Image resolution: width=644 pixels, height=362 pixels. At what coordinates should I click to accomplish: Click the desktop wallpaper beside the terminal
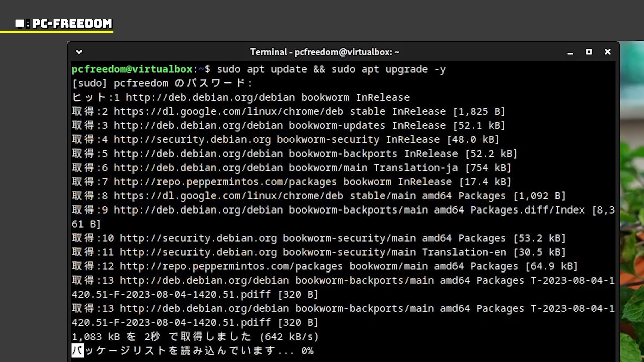(x=632, y=168)
